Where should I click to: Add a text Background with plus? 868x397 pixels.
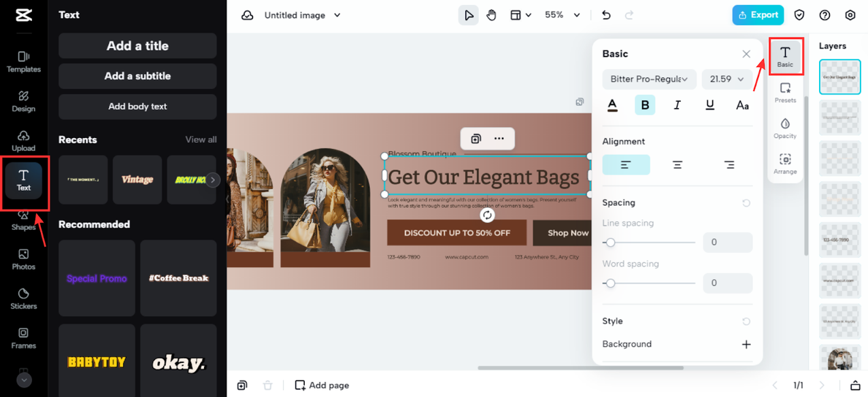(x=746, y=345)
